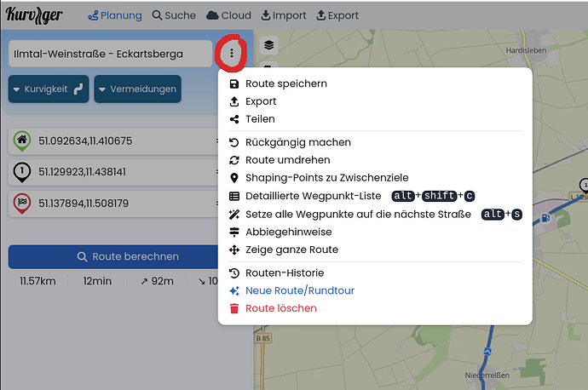
Task: Open the Export tab in top navigation
Action: click(x=337, y=15)
